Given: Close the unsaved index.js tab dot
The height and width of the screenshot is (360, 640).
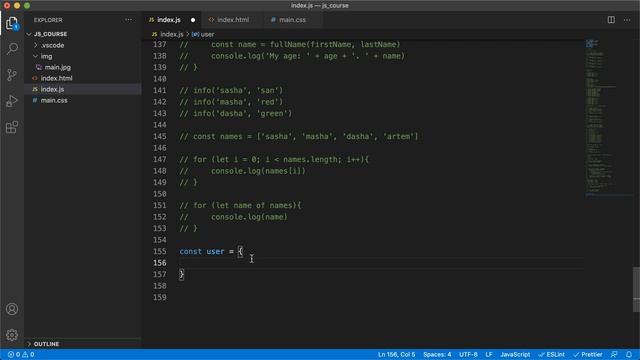Looking at the screenshot, I should (193, 20).
